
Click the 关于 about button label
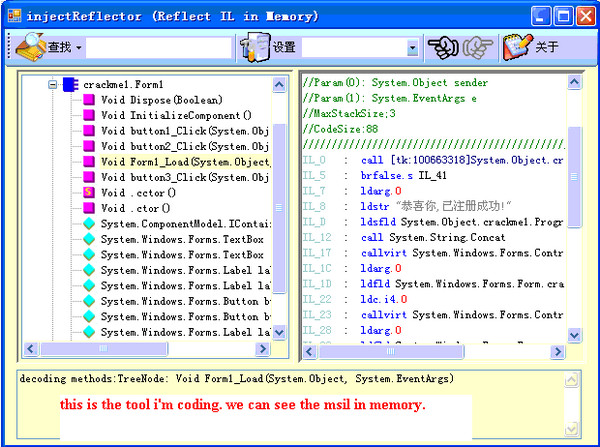tap(547, 47)
